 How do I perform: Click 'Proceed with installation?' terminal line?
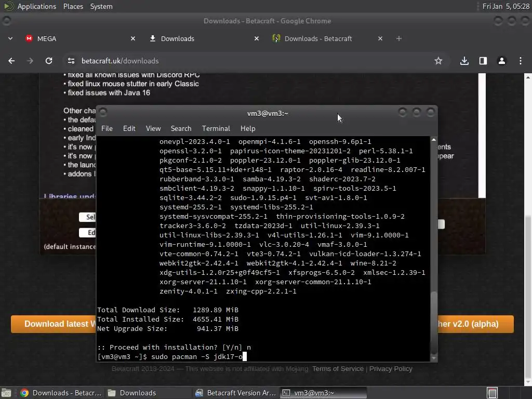(174, 347)
